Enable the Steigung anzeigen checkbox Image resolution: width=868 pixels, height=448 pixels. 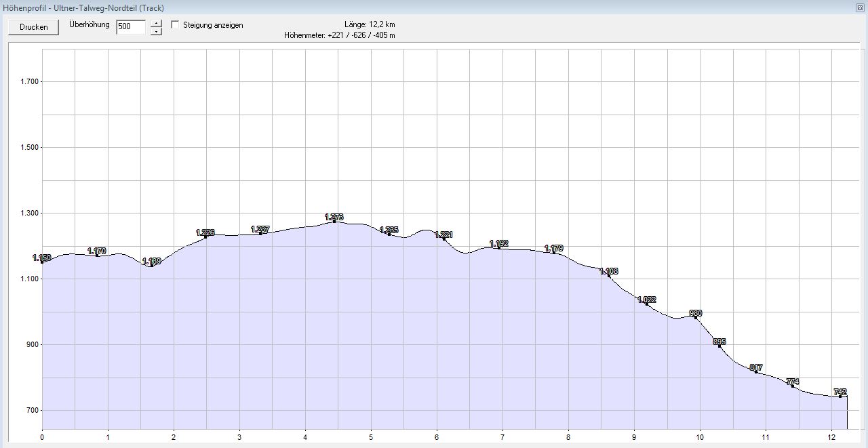pyautogui.click(x=176, y=25)
